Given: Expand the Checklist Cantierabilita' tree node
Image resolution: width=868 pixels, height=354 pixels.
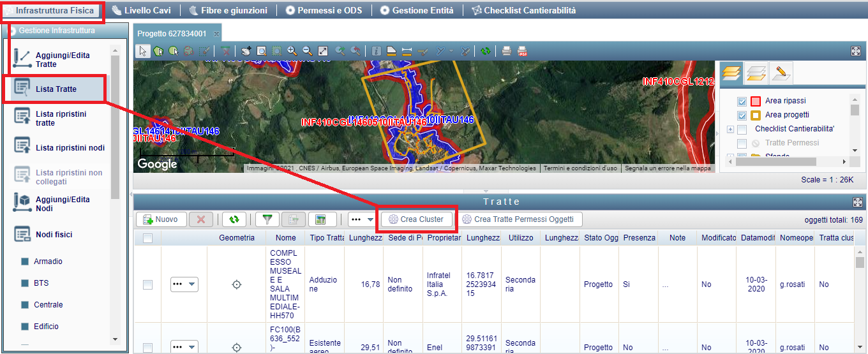Looking at the screenshot, I should tap(730, 129).
